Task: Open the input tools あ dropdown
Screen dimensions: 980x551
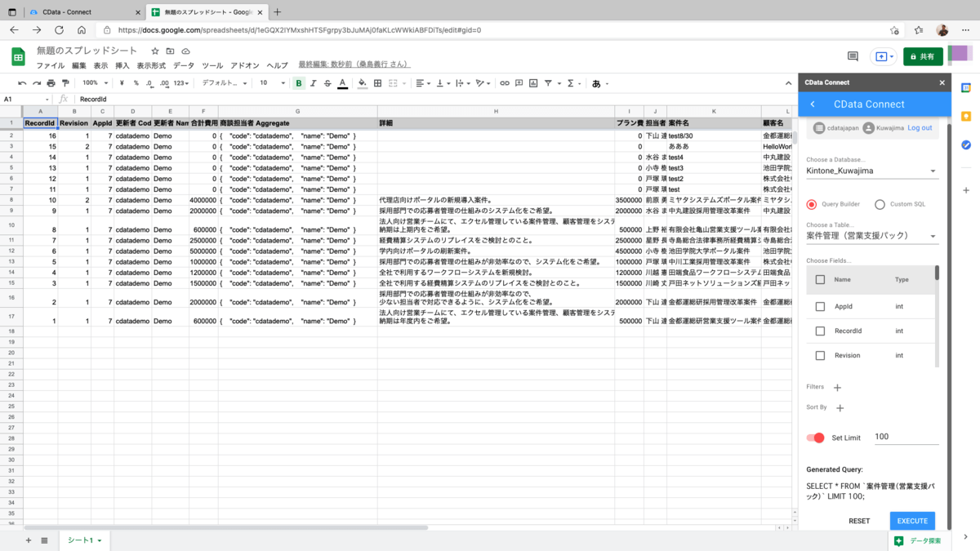Action: pos(600,83)
